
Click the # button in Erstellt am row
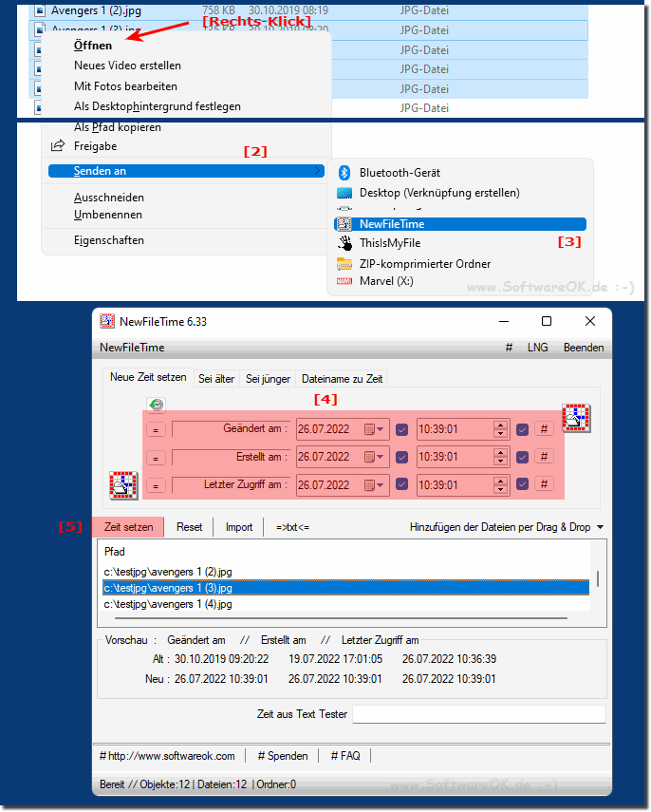coord(544,456)
